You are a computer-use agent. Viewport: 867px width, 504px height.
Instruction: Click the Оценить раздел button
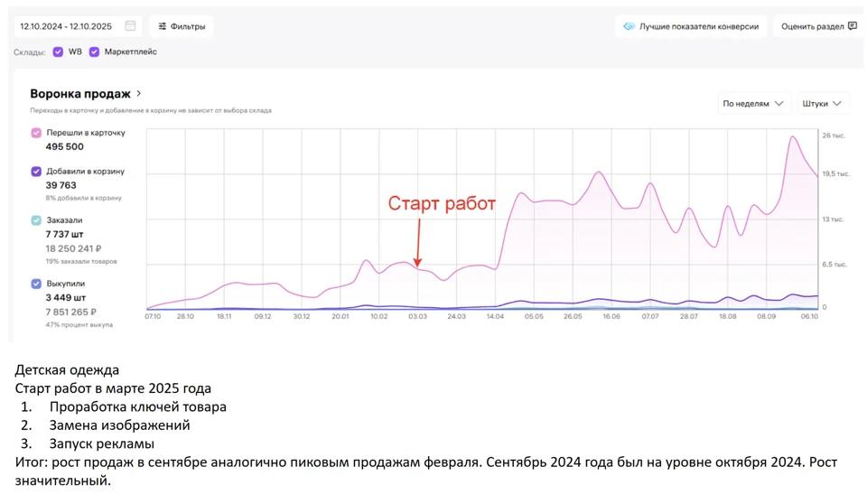point(818,26)
